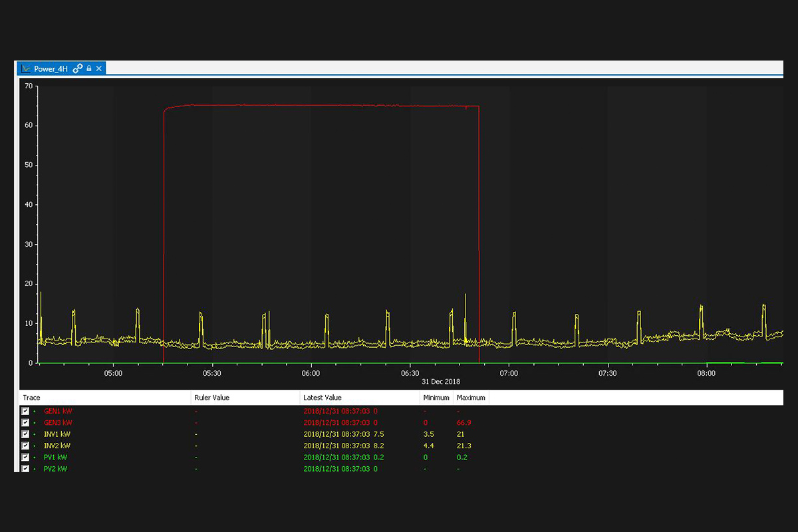This screenshot has height=532, width=798.
Task: Toggle the PV1 kW trace visibility
Action: [25, 458]
